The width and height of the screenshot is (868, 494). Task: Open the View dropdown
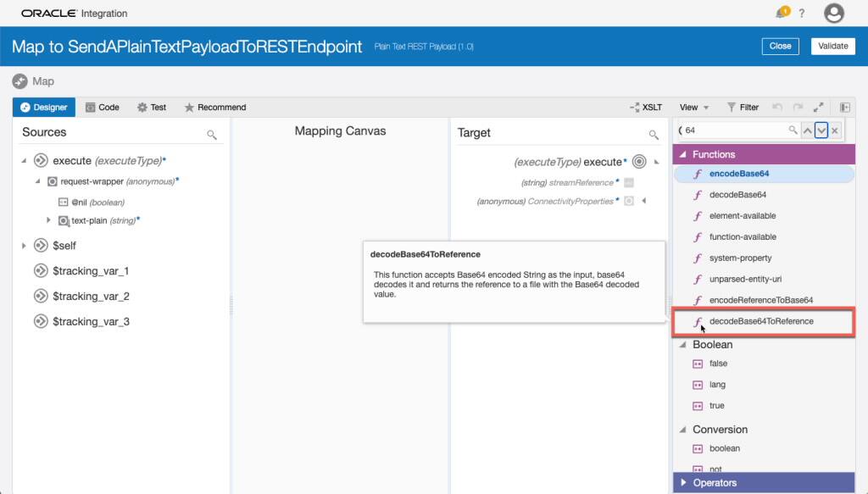(x=691, y=107)
